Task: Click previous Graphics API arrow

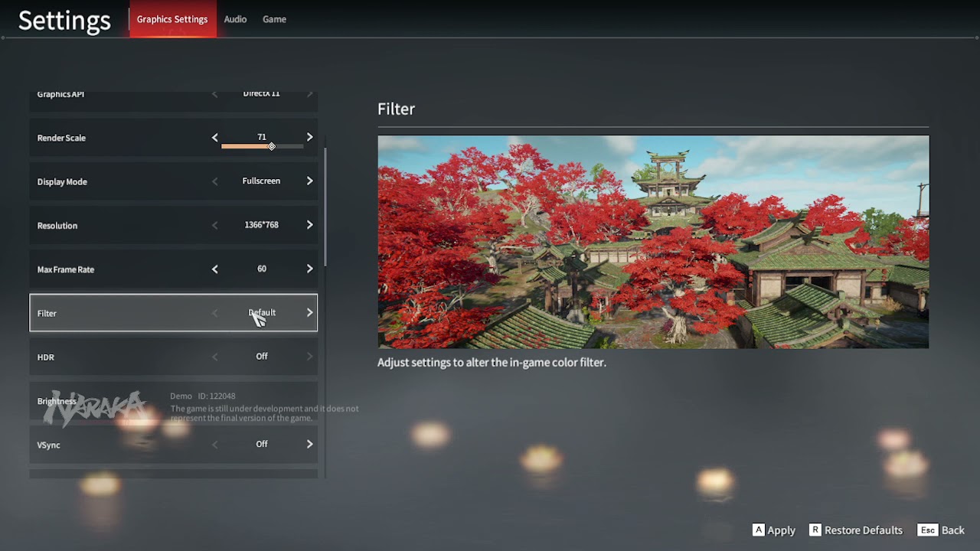Action: pos(214,94)
